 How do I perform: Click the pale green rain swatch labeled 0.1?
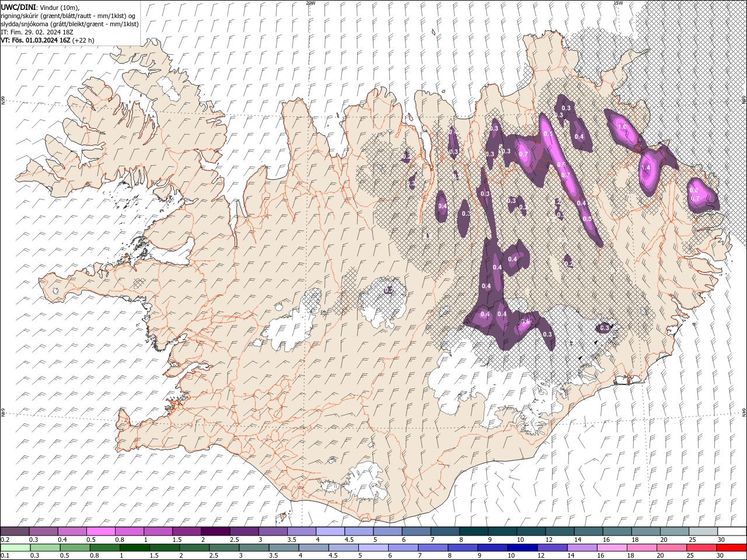(x=16, y=548)
